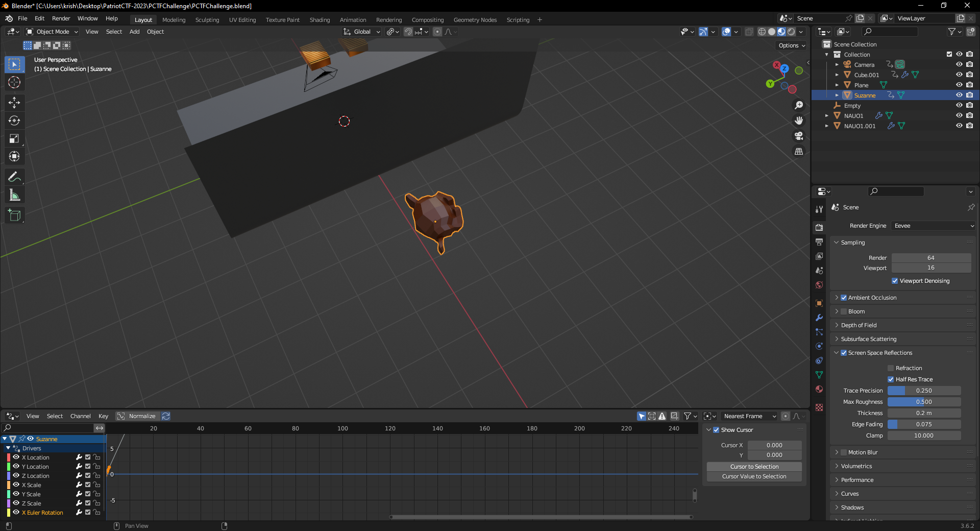Viewport: 980px width, 531px height.
Task: Open the Material properties tab icon
Action: [819, 389]
